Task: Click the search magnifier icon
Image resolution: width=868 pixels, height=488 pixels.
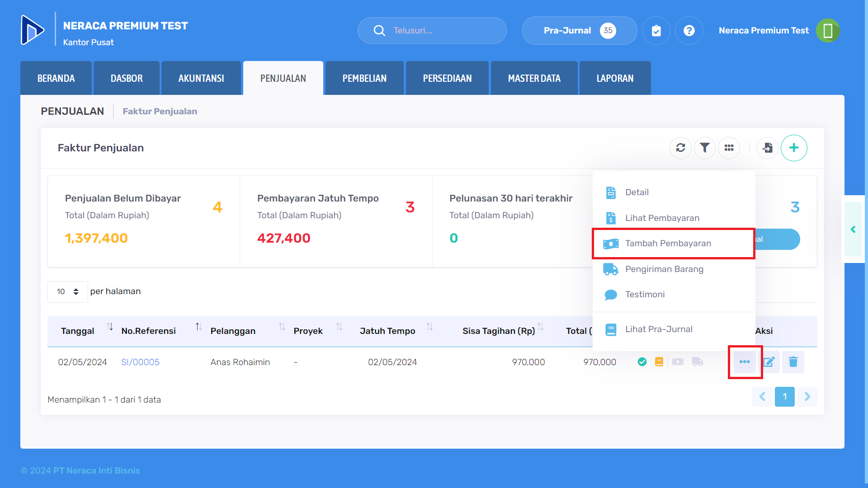Action: [x=379, y=31]
